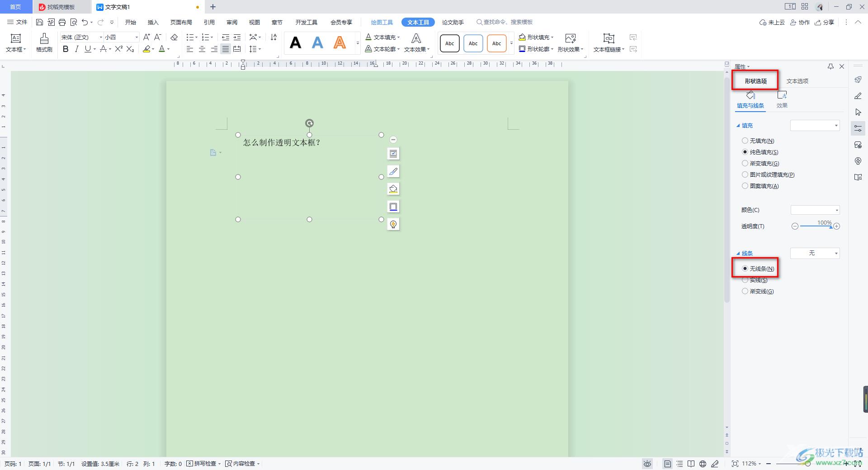The width and height of the screenshot is (868, 470).
Task: Click the align left icon
Action: pos(190,49)
